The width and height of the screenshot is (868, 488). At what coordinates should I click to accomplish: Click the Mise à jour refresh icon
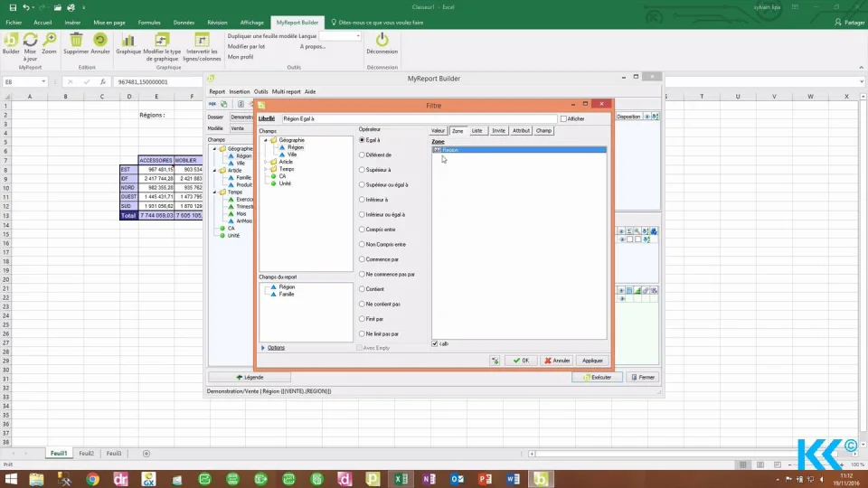(30, 40)
